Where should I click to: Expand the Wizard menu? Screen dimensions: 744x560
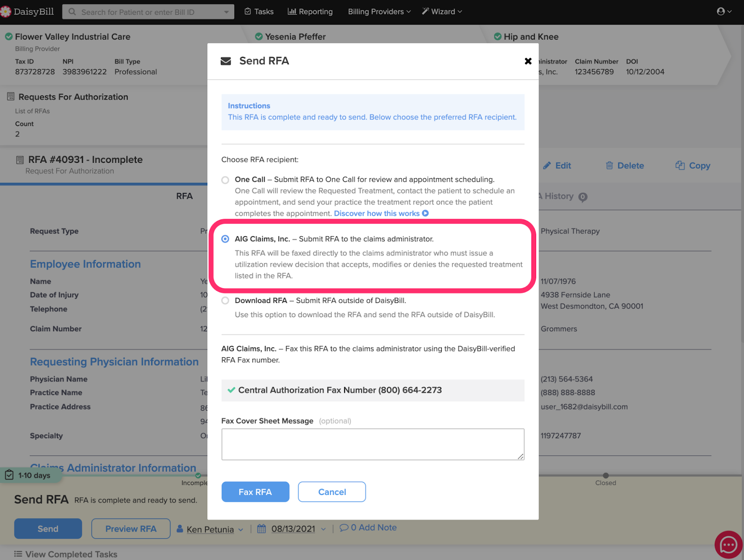pyautogui.click(x=442, y=12)
